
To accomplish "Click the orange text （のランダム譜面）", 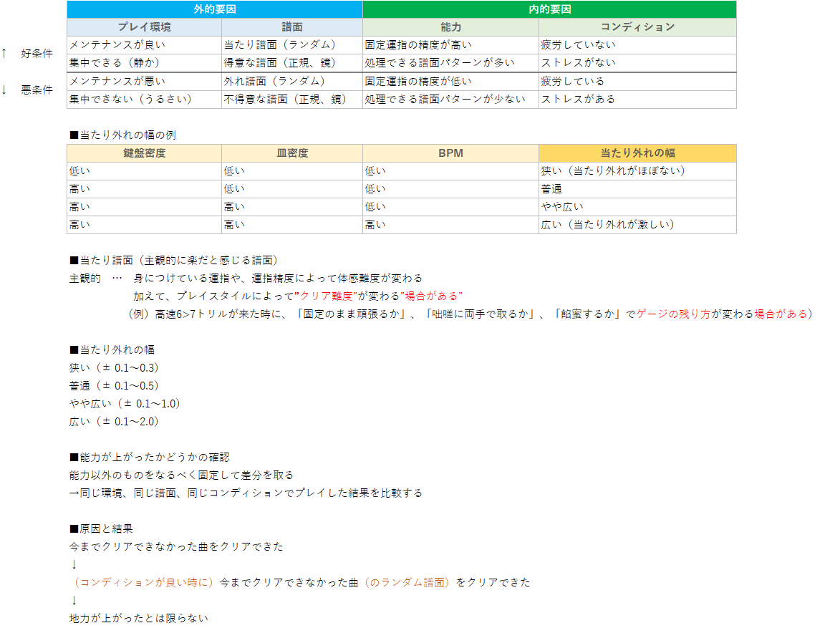I will 407,582.
